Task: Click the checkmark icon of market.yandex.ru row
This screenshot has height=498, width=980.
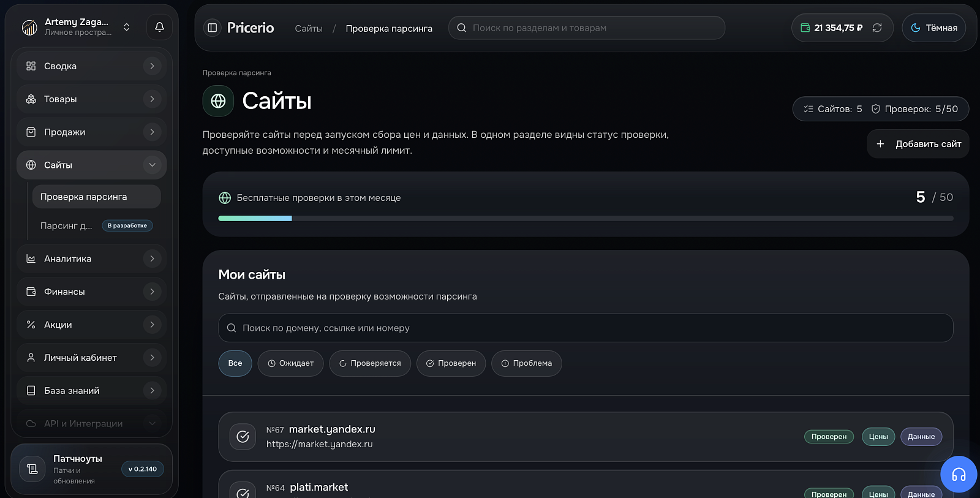Action: tap(243, 437)
